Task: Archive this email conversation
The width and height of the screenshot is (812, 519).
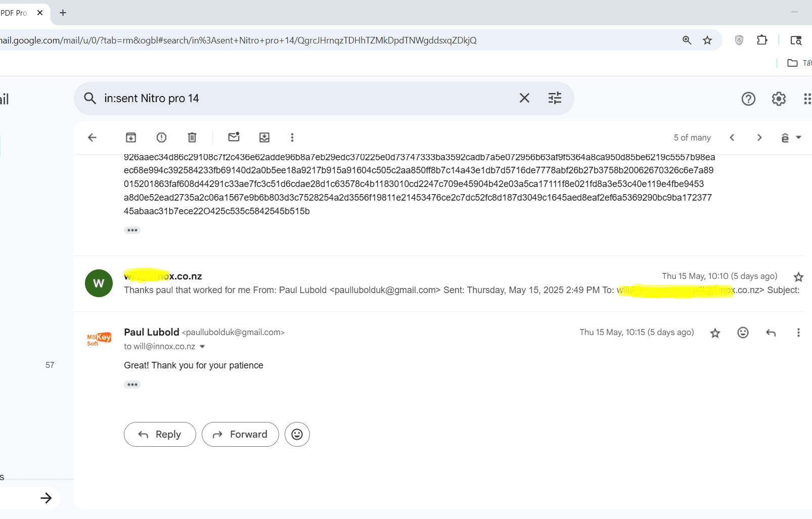Action: tap(131, 137)
